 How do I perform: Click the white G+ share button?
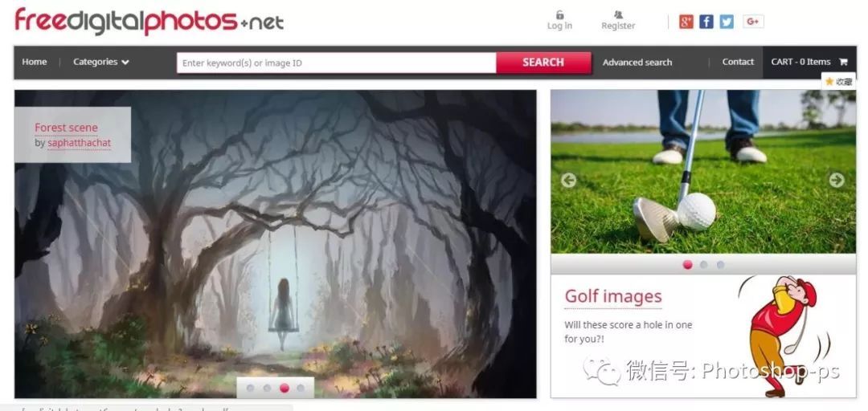[753, 22]
